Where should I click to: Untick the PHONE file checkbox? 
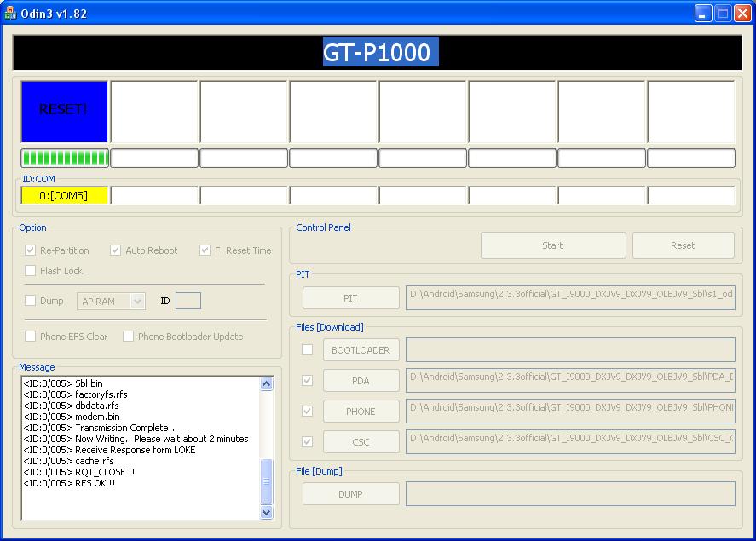click(307, 411)
